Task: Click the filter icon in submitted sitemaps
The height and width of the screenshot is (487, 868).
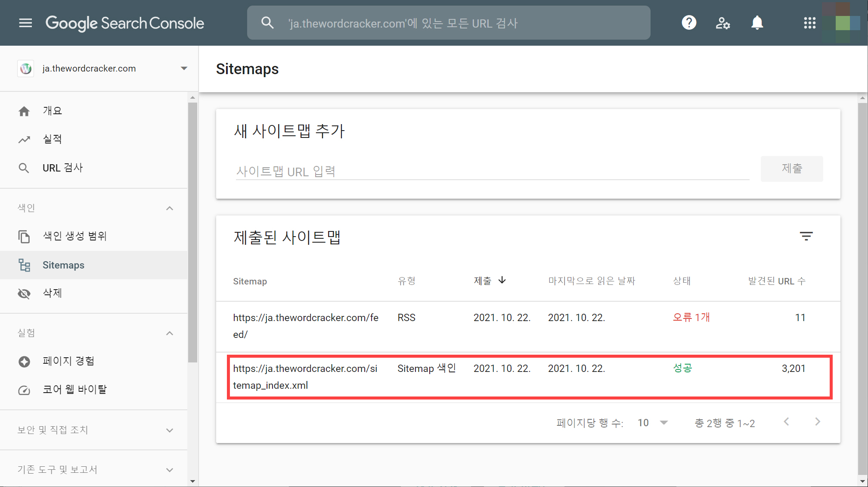Action: (x=806, y=236)
